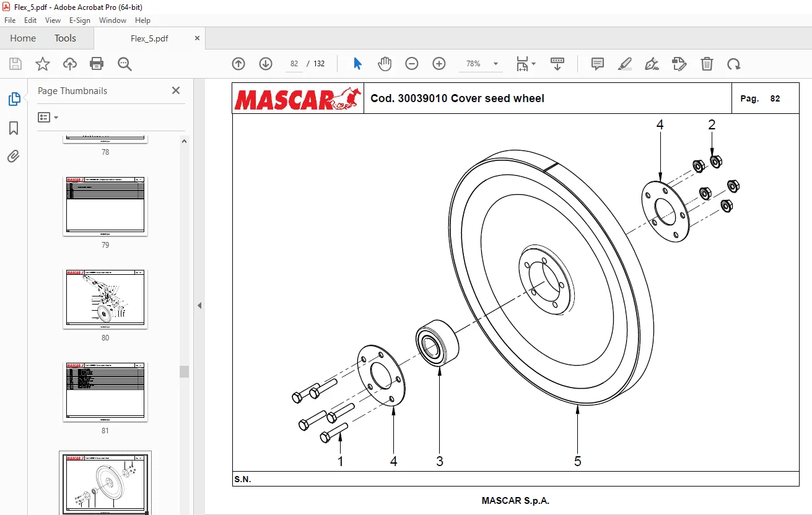Viewport: 812px width, 515px height.
Task: Zoom in with the plus icon
Action: click(x=439, y=64)
